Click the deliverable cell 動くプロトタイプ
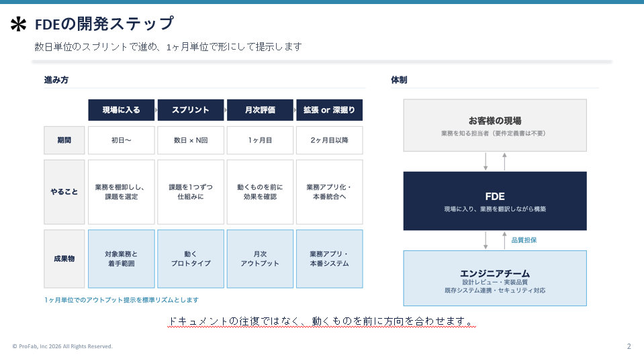The width and height of the screenshot is (644, 361). coord(191,259)
